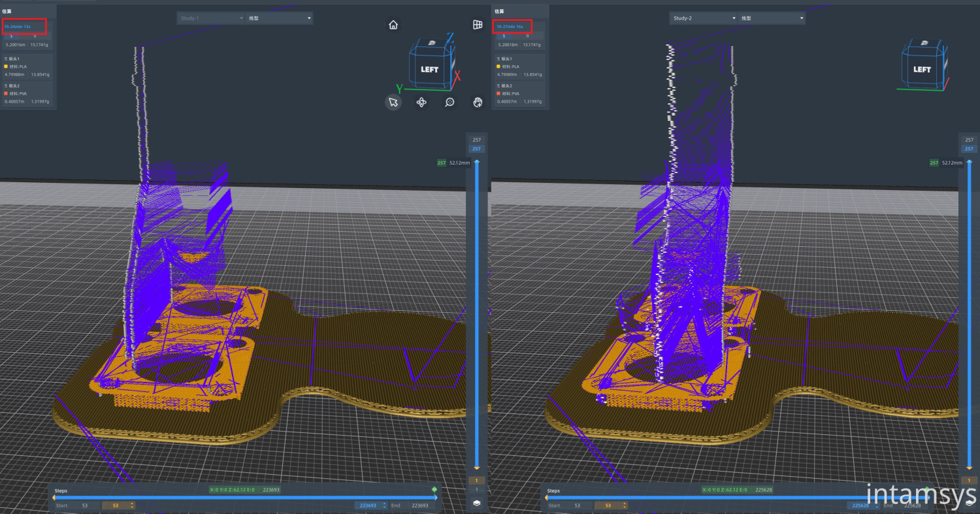Image resolution: width=980 pixels, height=514 pixels.
Task: Select the $ cost tab in Study-1 panel
Action: point(11,36)
